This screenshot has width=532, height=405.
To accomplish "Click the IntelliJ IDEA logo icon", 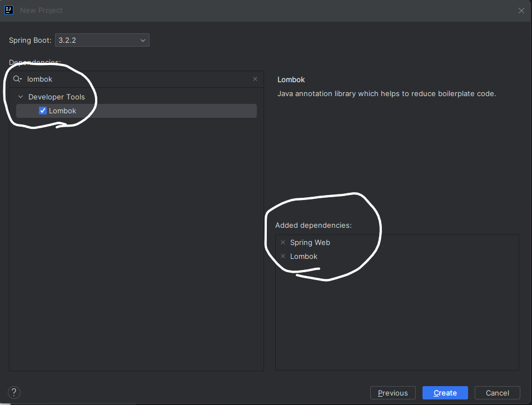I will point(9,10).
